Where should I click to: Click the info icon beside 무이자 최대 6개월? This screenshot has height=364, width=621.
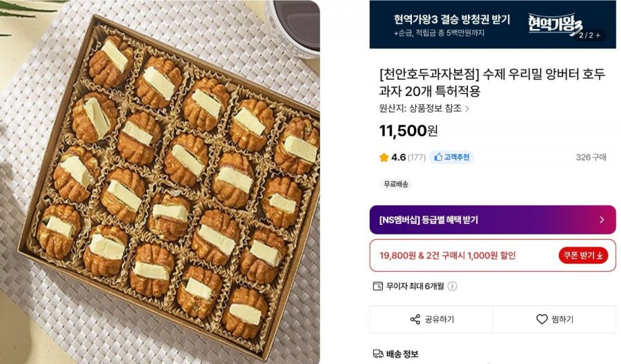click(452, 286)
